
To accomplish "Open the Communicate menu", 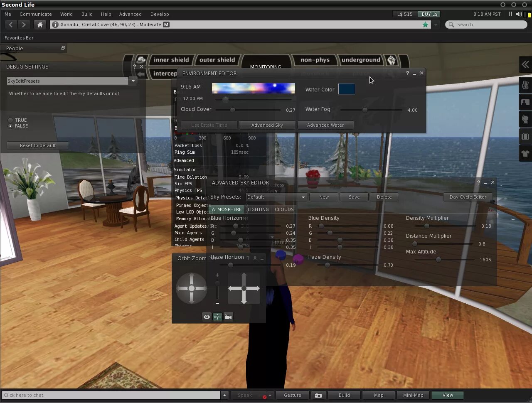I will [x=36, y=14].
